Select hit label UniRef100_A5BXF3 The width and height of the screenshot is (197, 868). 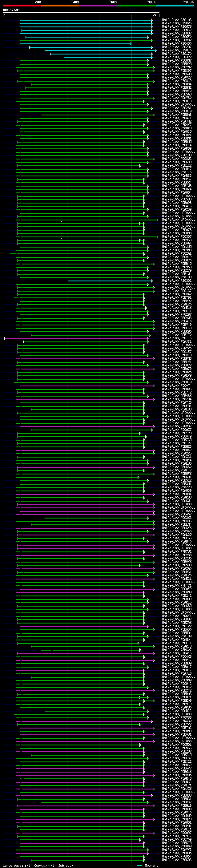click(x=177, y=355)
